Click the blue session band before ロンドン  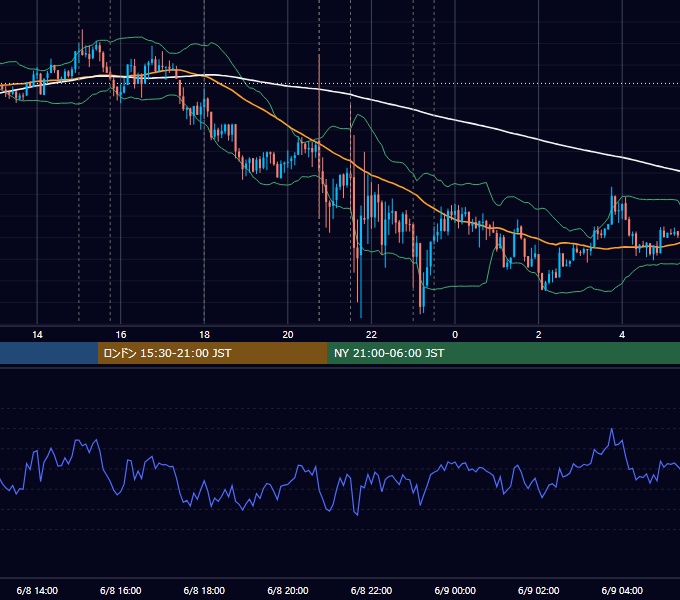coord(49,353)
